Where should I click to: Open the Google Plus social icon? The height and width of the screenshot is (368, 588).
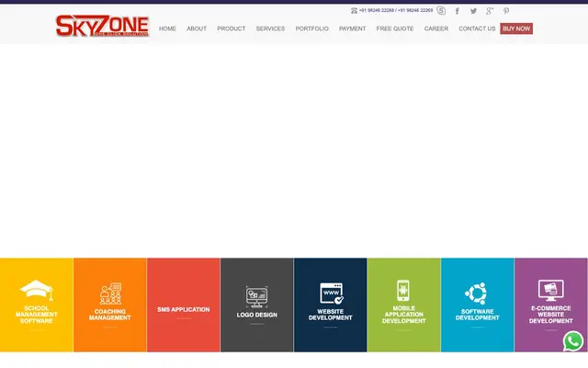point(490,11)
